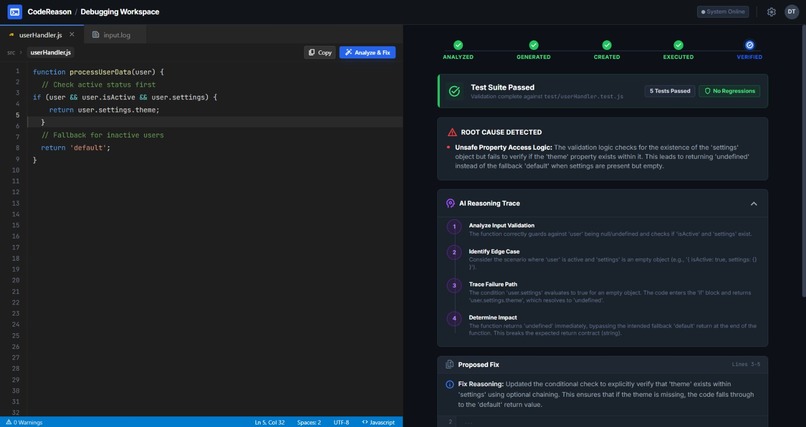Select reasoning step 3 circle
Viewport: 806px width, 427px height.
coord(454,285)
